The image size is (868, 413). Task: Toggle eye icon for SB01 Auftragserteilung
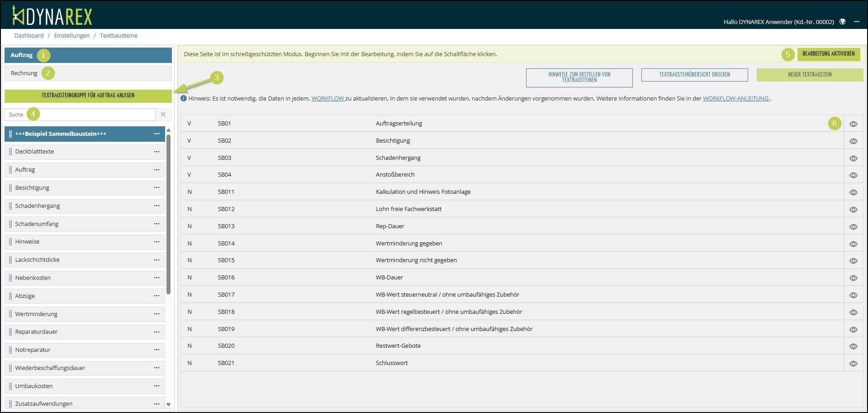pos(853,124)
